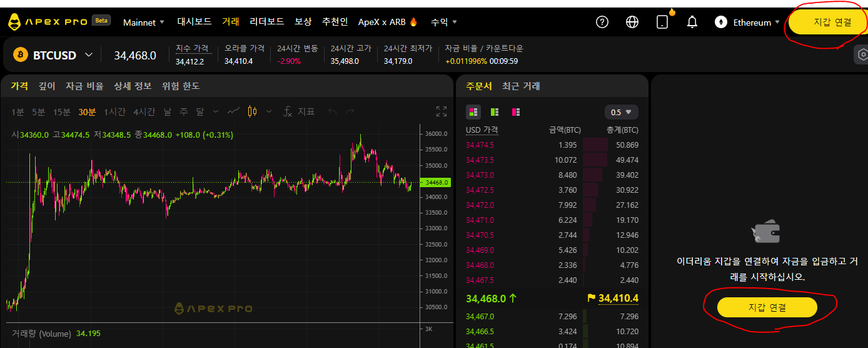This screenshot has width=868, height=348.
Task: Switch to the 상세 정보 tab
Action: [133, 86]
